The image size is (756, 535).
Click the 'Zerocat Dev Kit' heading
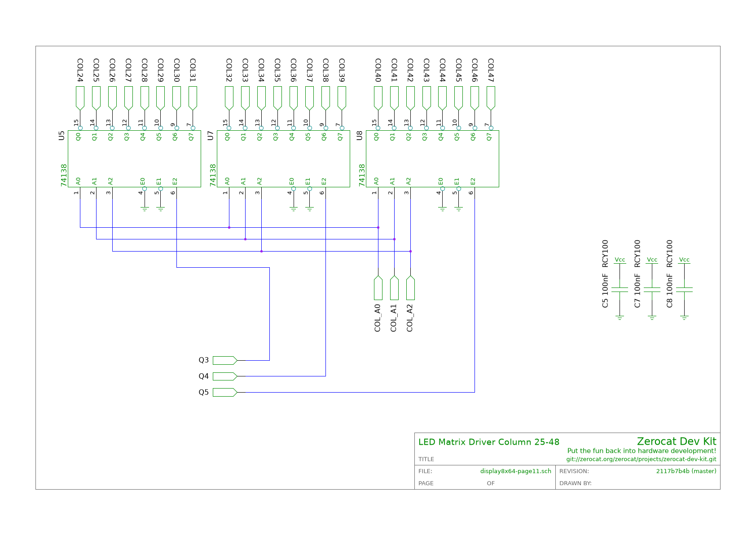(677, 441)
